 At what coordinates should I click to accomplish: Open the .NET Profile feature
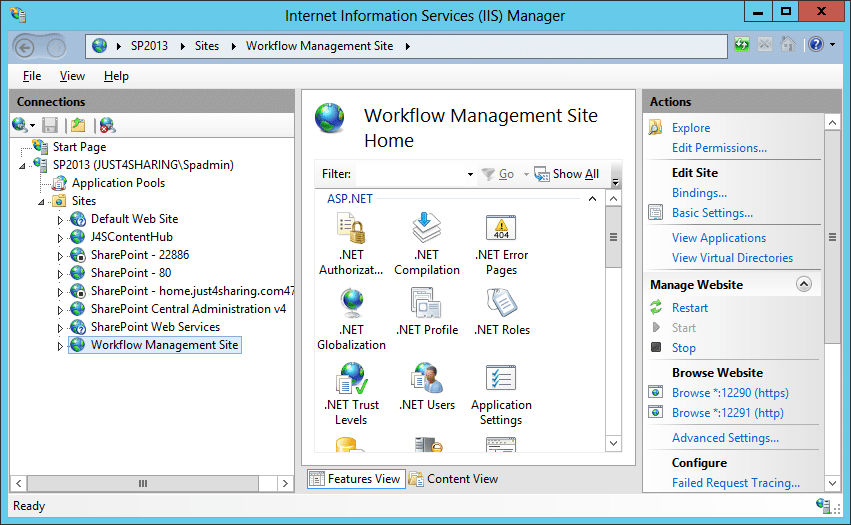[427, 303]
